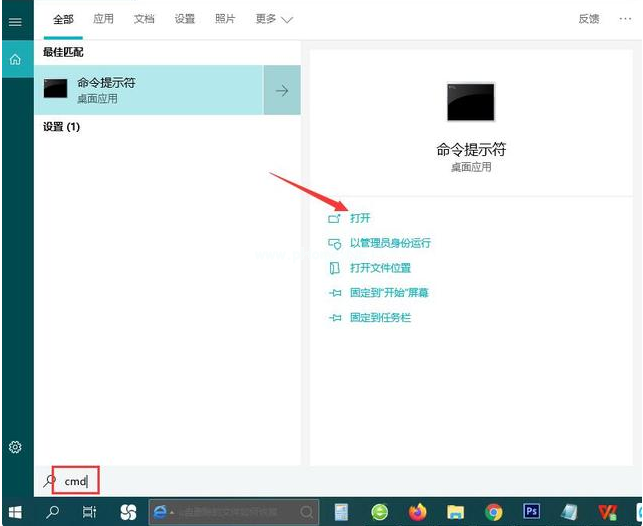
Task: Expand the 更多 dropdown filter
Action: point(273,19)
